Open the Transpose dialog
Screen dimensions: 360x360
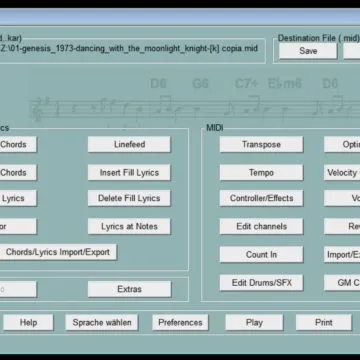tap(261, 144)
